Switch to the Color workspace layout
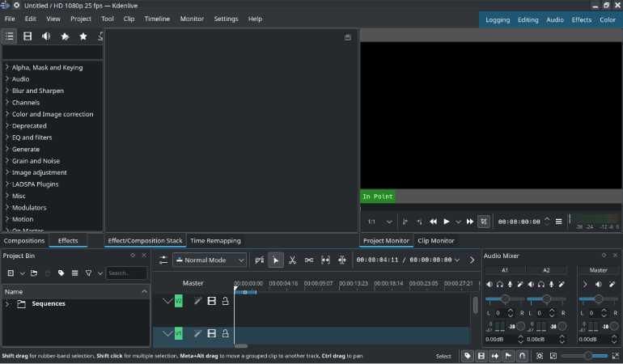This screenshot has width=623, height=364. click(607, 19)
